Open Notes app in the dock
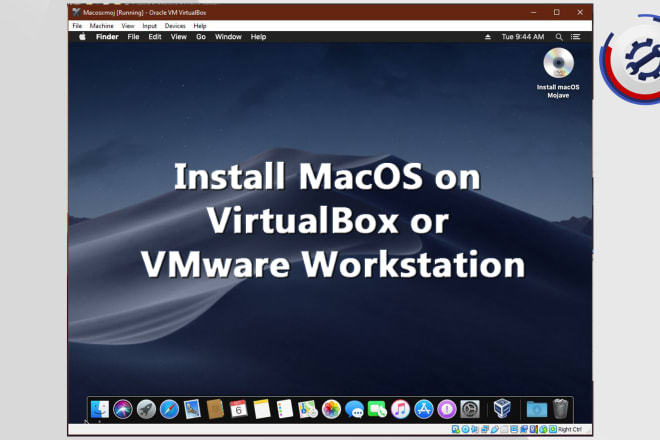 [262, 409]
